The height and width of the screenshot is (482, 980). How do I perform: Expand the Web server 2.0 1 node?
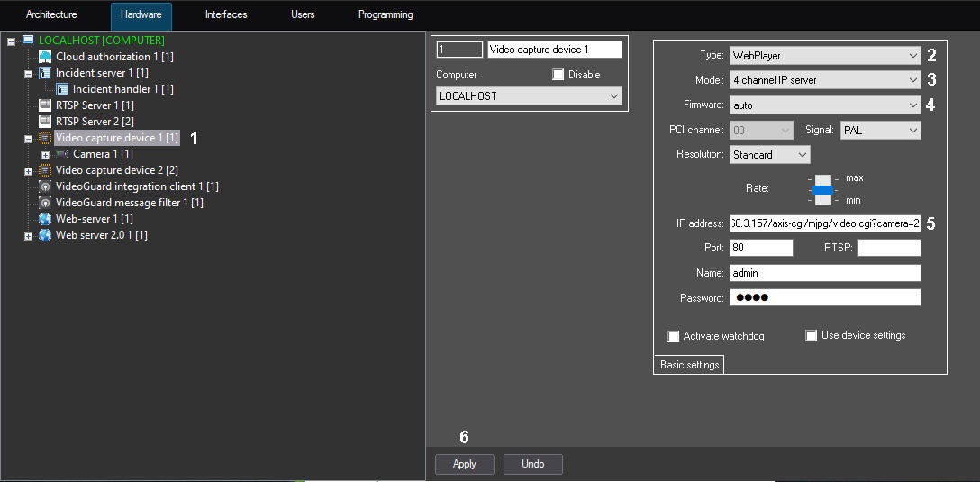coord(28,236)
